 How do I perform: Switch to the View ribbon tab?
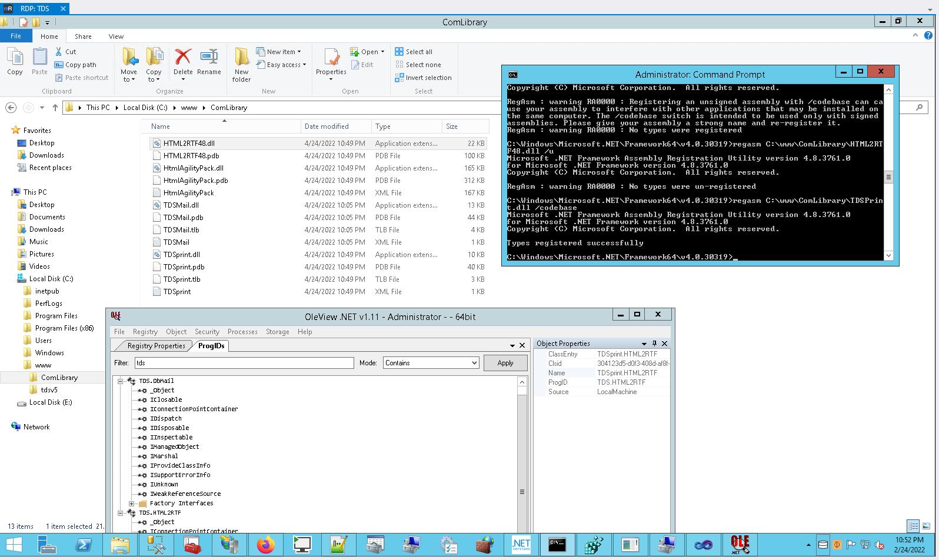116,36
